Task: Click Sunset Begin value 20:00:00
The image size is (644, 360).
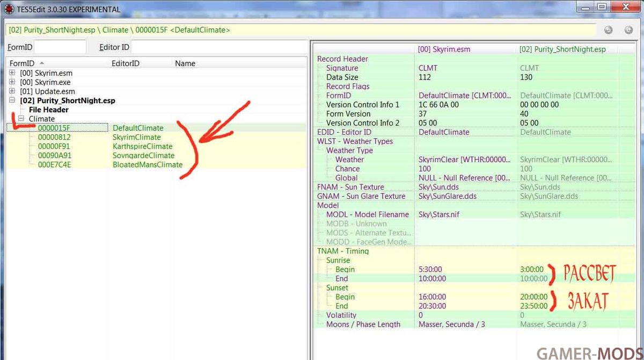Action: click(533, 297)
